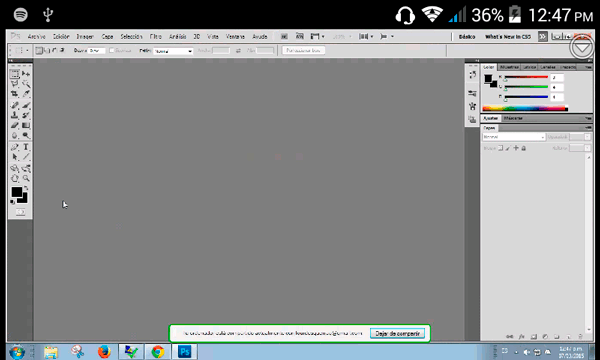This screenshot has width=600, height=360.
Task: Open the Archivo menu
Action: (37, 36)
